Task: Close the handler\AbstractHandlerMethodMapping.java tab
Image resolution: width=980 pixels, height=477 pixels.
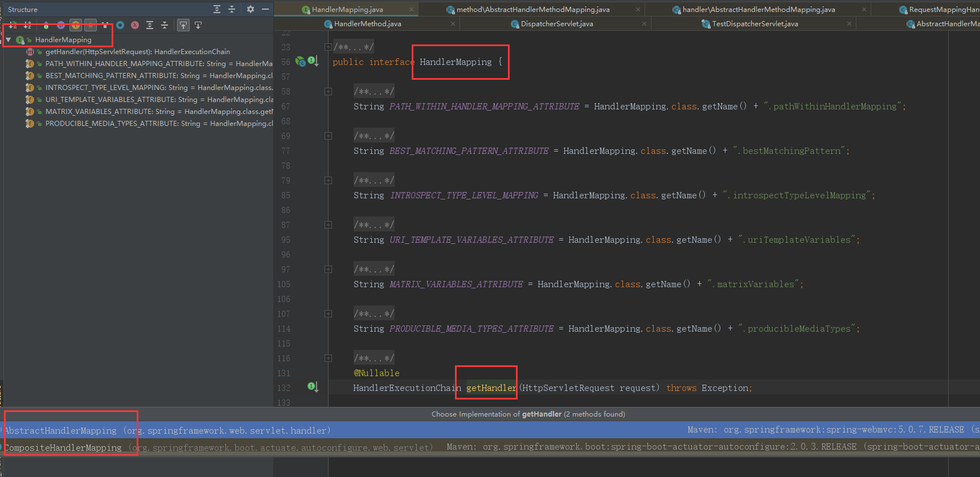Action: (x=864, y=10)
